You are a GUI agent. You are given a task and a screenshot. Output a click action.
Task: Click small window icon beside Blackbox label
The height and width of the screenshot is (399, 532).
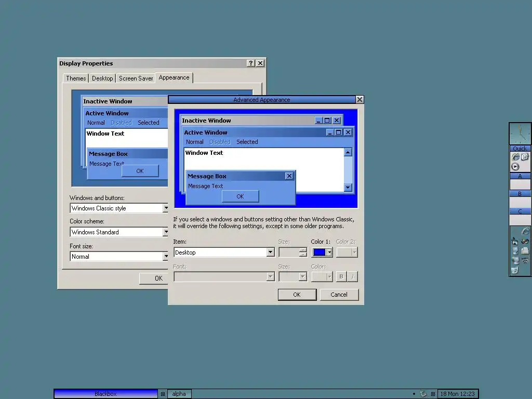tap(163, 394)
